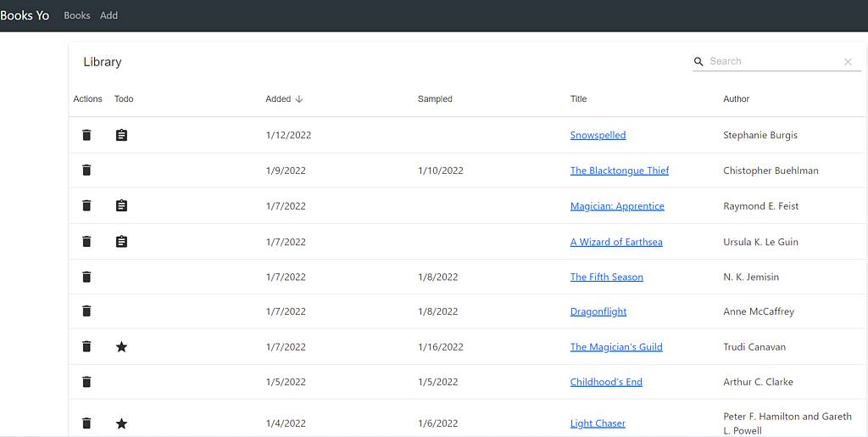Delete Childhood's End via trash icon
868x437 pixels.
pyautogui.click(x=86, y=382)
